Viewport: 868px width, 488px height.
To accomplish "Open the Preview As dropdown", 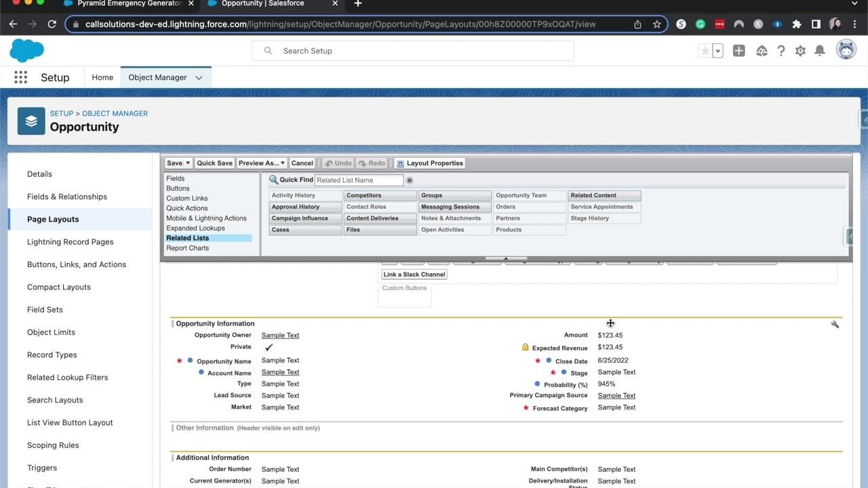I will 261,163.
